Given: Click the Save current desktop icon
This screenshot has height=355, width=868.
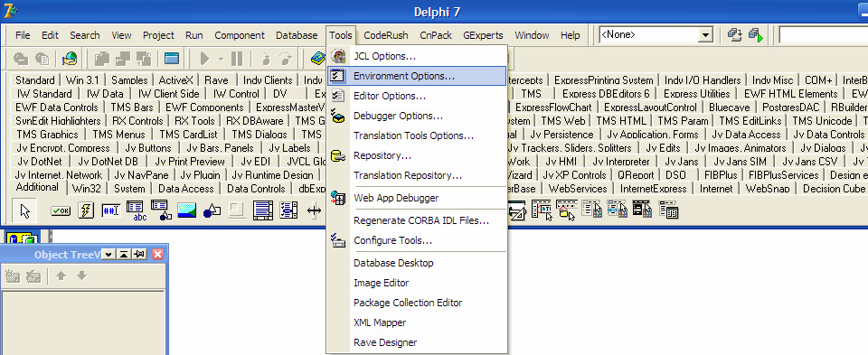Looking at the screenshot, I should tap(734, 35).
